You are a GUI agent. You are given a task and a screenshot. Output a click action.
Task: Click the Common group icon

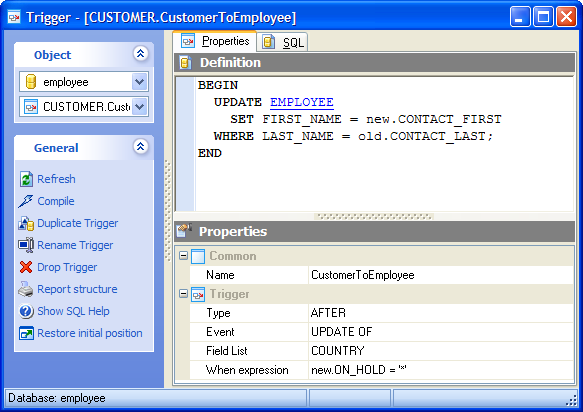tap(198, 256)
